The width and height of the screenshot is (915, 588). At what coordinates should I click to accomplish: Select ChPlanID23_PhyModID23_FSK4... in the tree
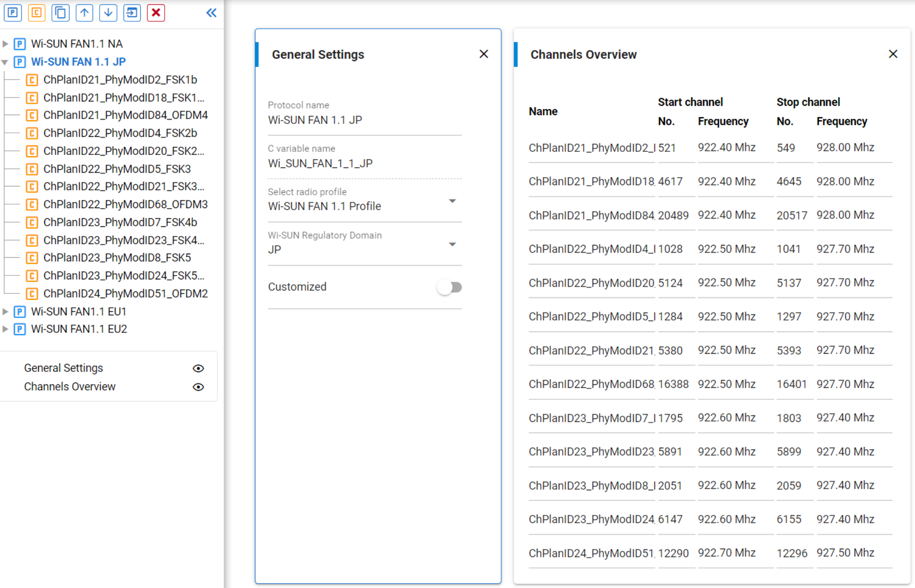pos(124,240)
